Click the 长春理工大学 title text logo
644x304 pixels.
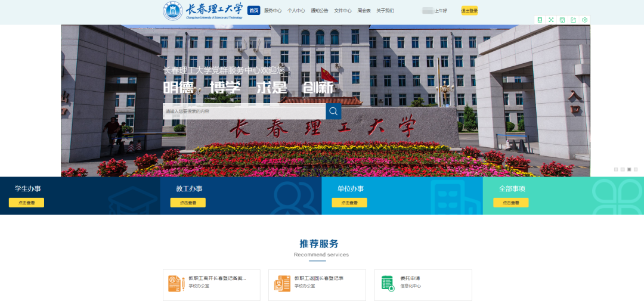[x=215, y=10]
